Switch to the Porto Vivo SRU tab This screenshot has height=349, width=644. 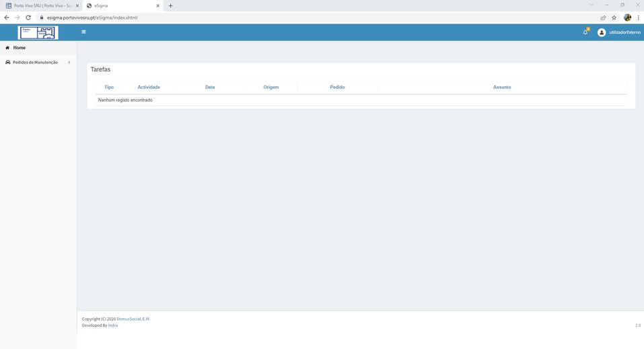pos(42,5)
